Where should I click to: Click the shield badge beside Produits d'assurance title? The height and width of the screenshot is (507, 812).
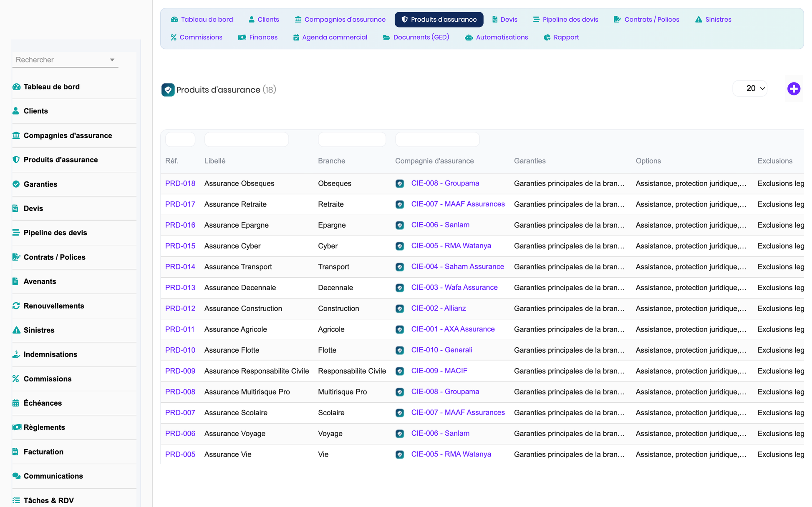point(168,90)
